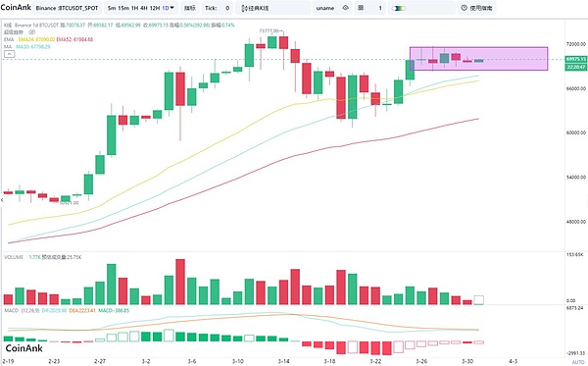Screen dimensions: 588x366
Task: Click the MA indicator label
Action: click(8, 46)
